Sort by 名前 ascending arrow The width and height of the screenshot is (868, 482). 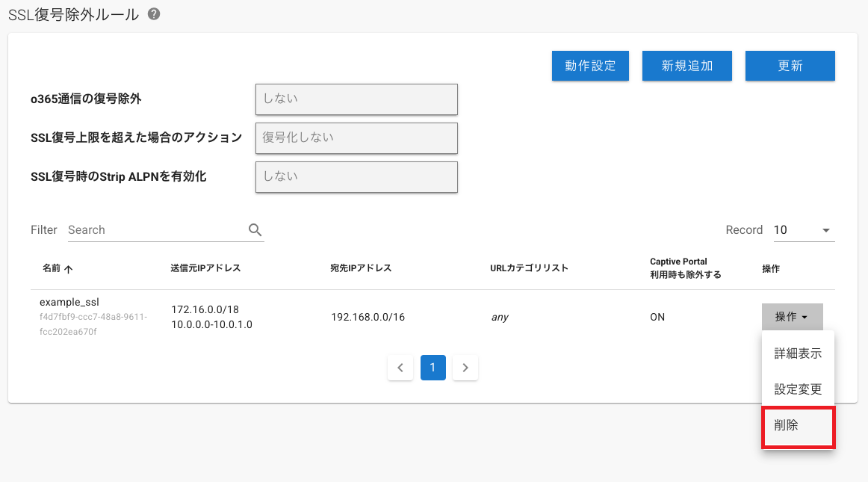69,269
